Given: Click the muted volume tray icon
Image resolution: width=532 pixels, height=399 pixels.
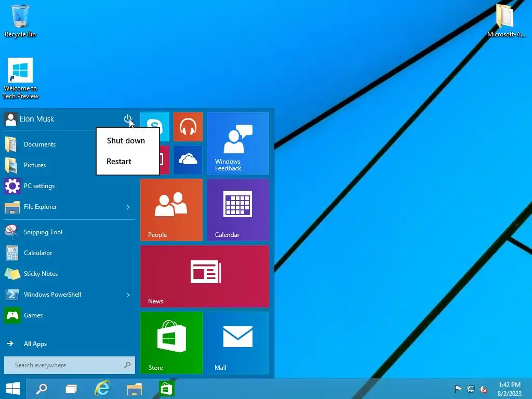Looking at the screenshot, I should coord(483,389).
